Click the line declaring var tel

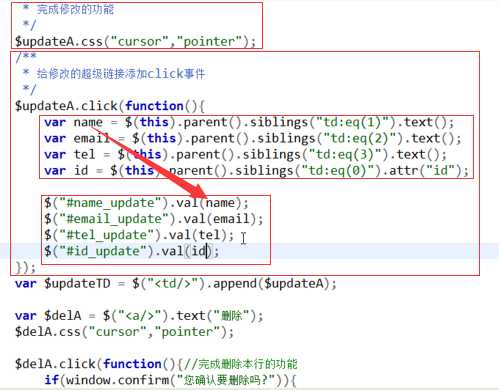point(246,154)
